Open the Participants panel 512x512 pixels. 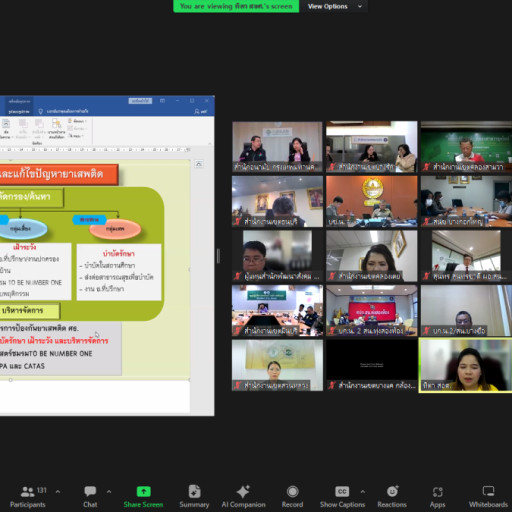tap(28, 497)
